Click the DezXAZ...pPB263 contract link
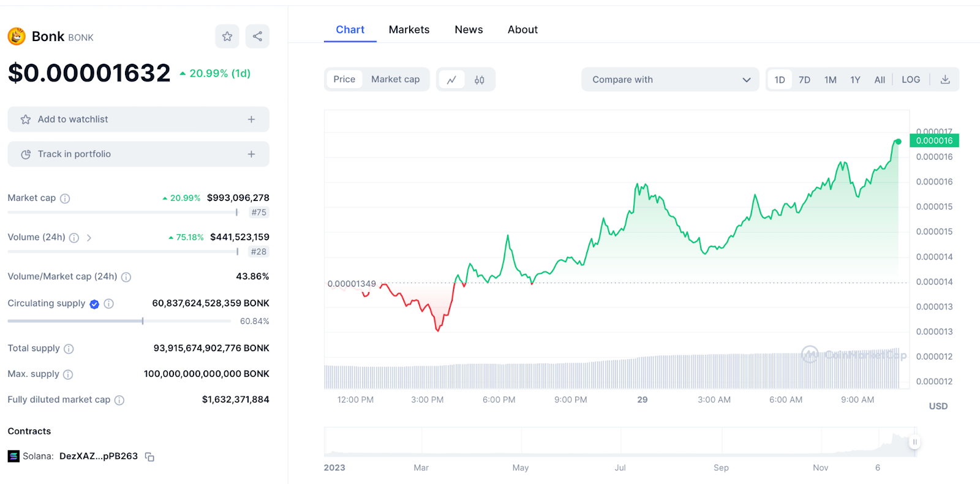This screenshot has width=980, height=484. click(x=99, y=456)
